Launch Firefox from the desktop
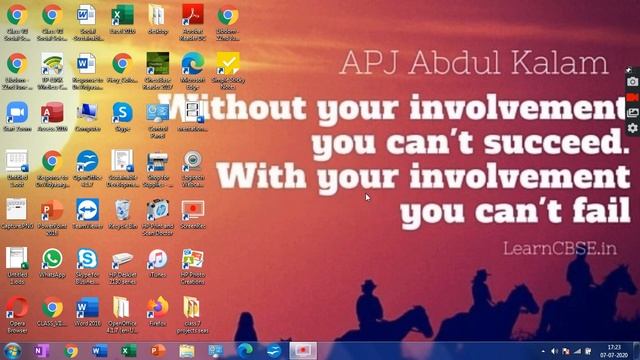Viewport: 640px width, 360px height. tap(158, 311)
